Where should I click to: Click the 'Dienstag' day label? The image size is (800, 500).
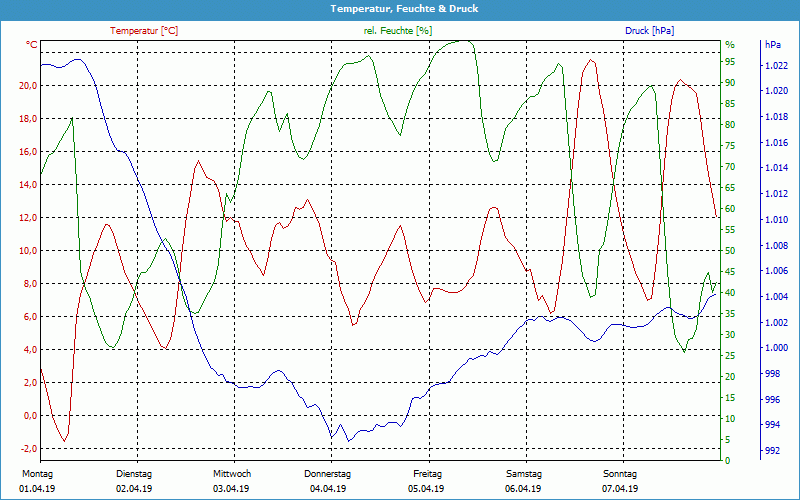134,474
